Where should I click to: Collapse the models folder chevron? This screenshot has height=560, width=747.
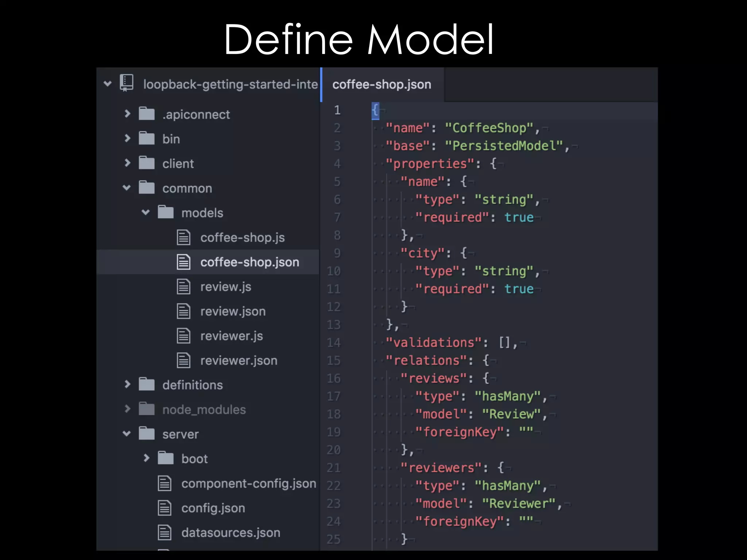[x=146, y=212]
